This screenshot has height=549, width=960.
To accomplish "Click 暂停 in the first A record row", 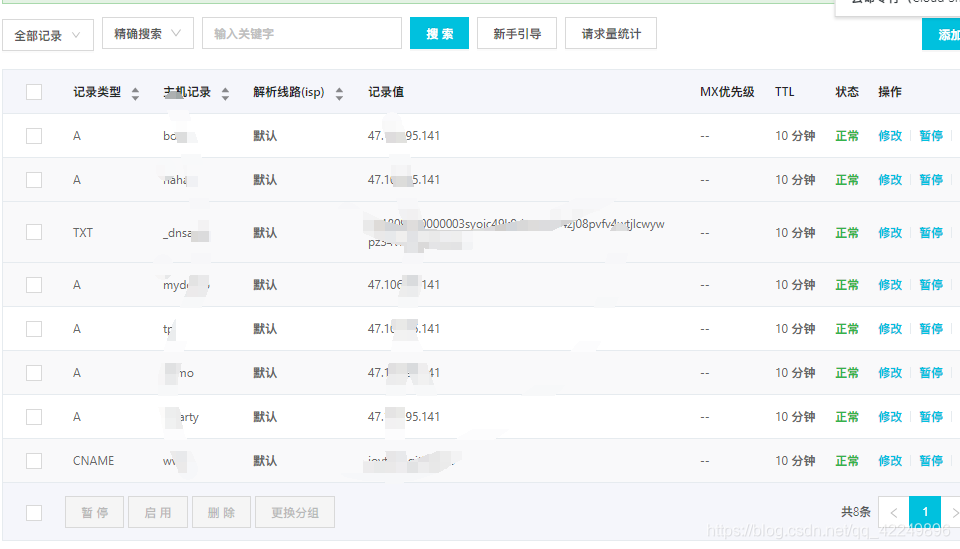I will [931, 135].
